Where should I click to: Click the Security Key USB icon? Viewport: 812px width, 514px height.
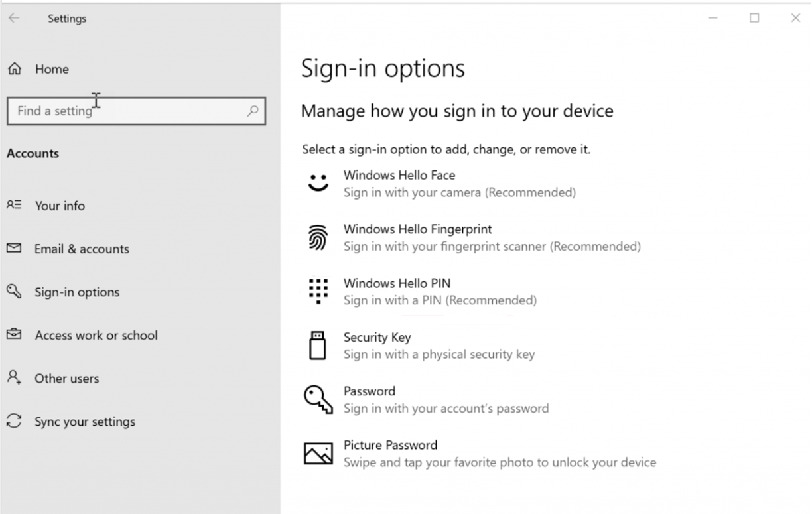pos(318,344)
